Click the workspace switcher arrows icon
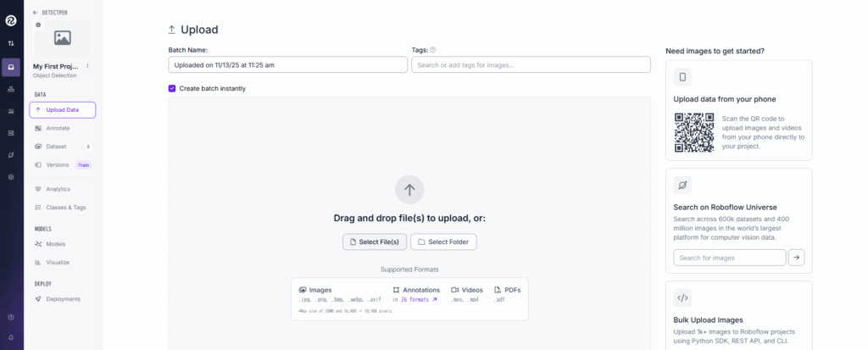This screenshot has width=868, height=350. (x=11, y=43)
